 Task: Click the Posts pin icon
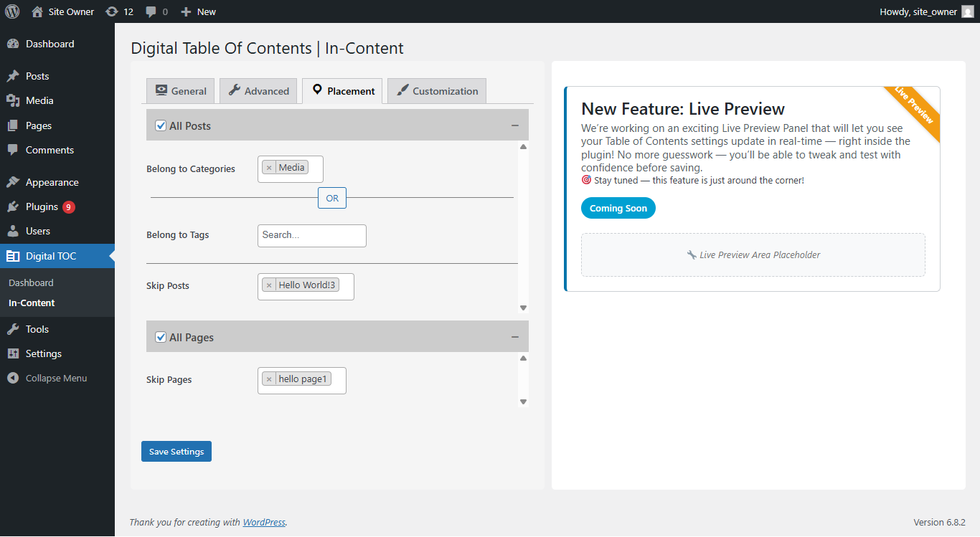pyautogui.click(x=13, y=76)
